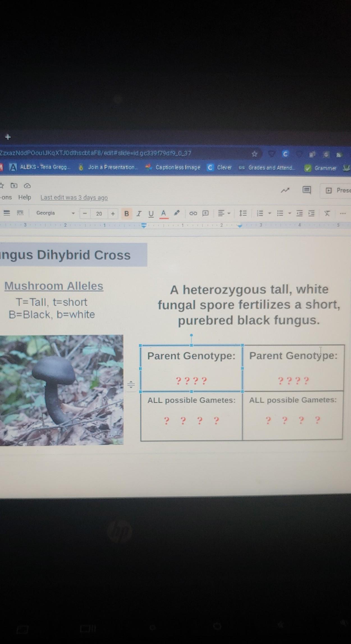Click the highlight color pen icon
Screen dimensions: 351x644
tap(176, 213)
